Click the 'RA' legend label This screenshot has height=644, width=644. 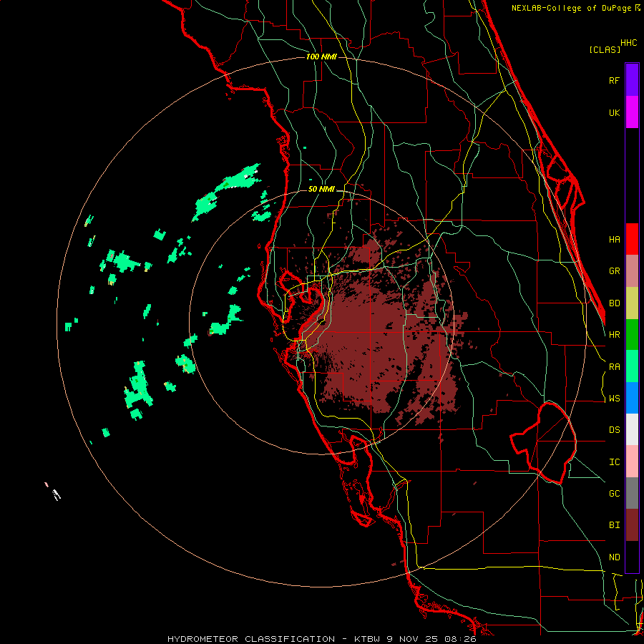pyautogui.click(x=614, y=367)
